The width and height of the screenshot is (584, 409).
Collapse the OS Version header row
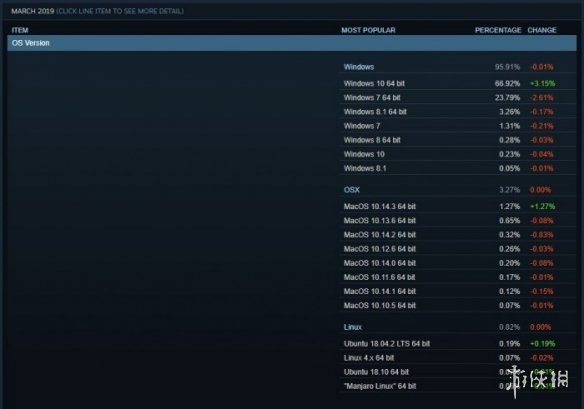pyautogui.click(x=292, y=43)
